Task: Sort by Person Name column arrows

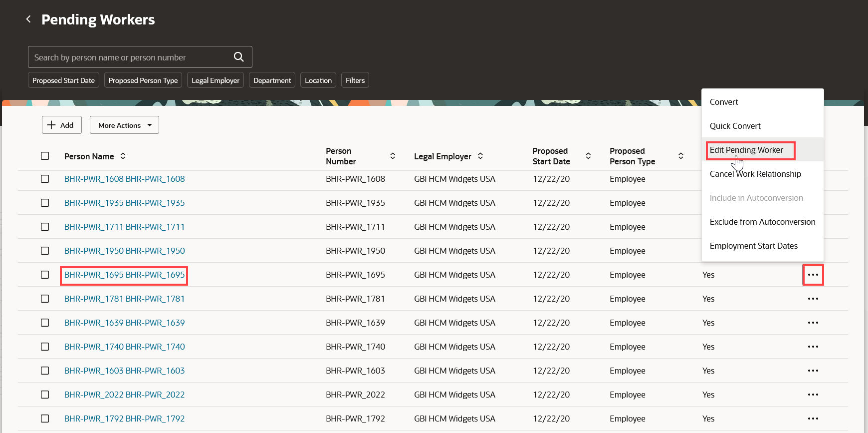Action: [x=123, y=156]
